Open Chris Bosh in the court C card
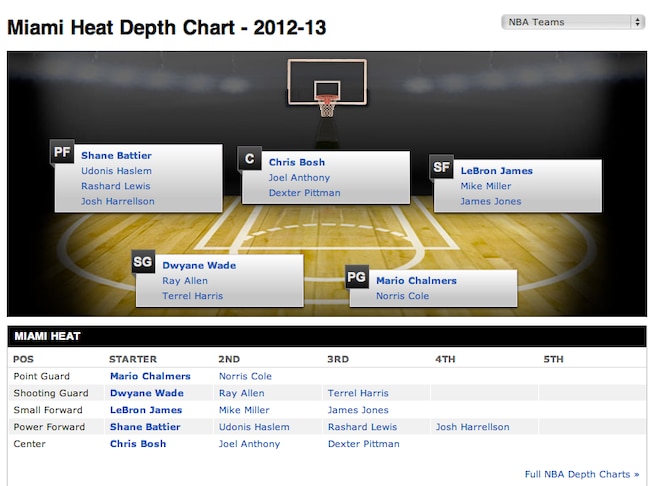This screenshot has width=649, height=486. point(297,162)
